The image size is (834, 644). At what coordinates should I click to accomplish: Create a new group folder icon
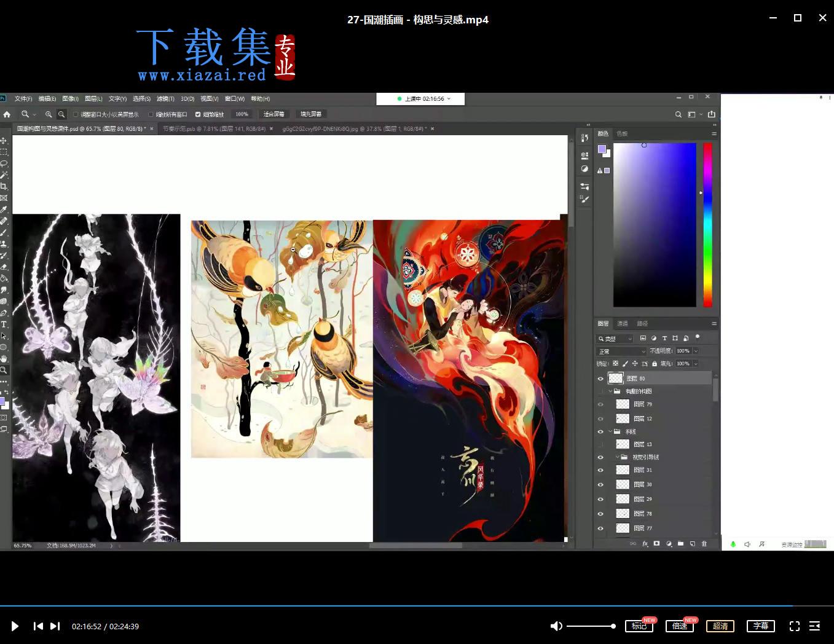(680, 544)
